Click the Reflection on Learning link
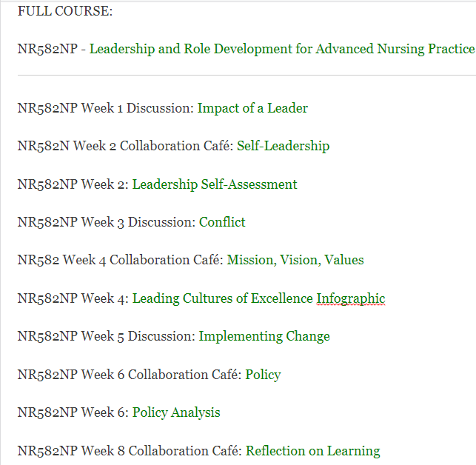Viewport: 476px width, 465px height. (x=312, y=451)
